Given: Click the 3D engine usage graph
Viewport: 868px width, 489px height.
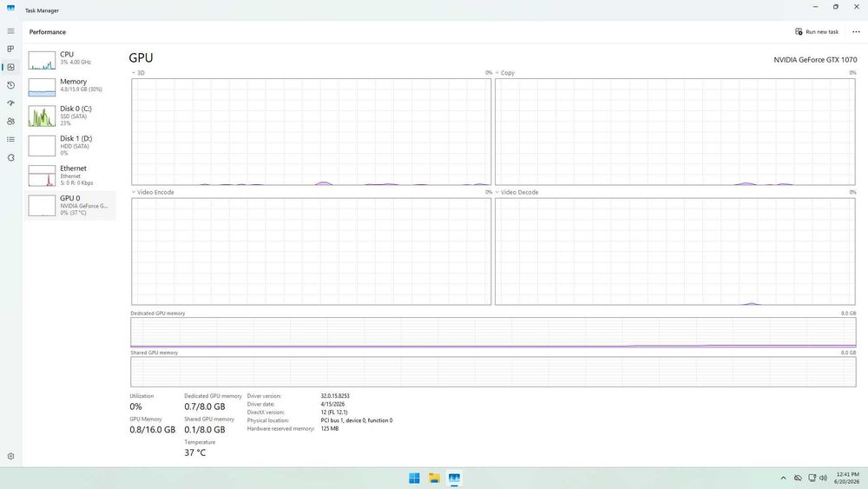Looking at the screenshot, I should point(311,132).
